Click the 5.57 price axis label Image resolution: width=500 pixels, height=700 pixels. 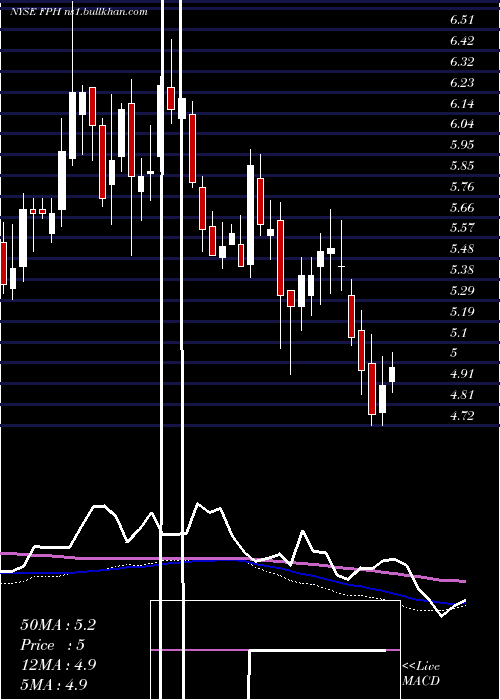tap(462, 228)
